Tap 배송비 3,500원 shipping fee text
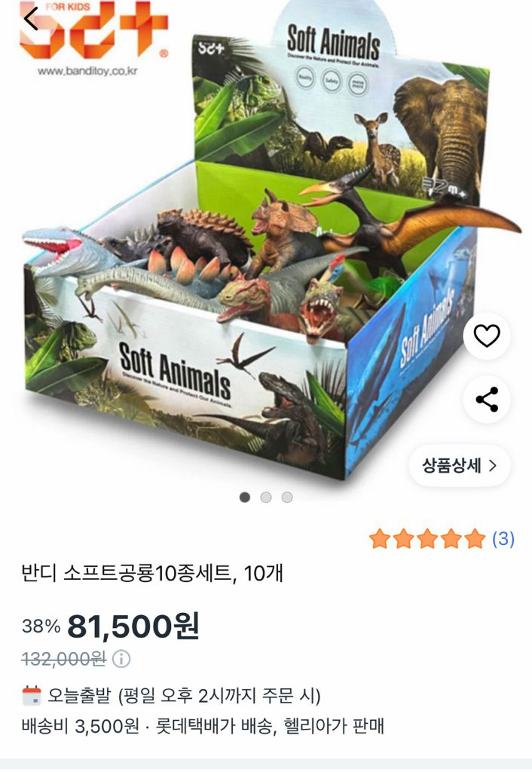Image resolution: width=532 pixels, height=772 pixels. click(81, 726)
